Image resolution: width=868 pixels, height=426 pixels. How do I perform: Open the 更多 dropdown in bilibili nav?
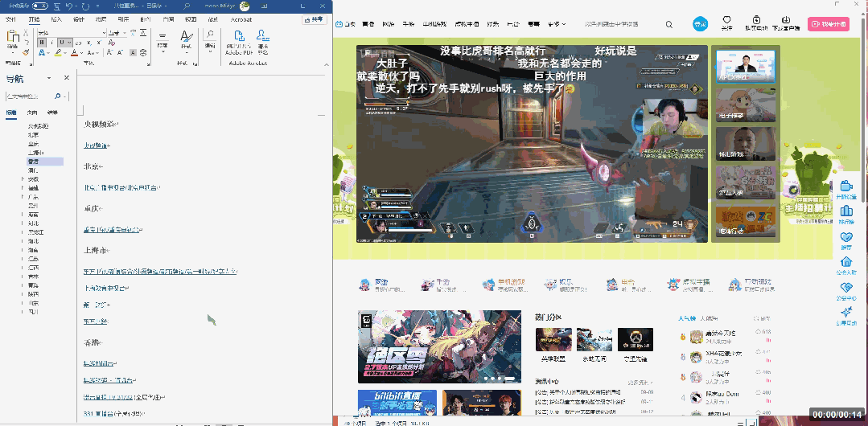557,24
